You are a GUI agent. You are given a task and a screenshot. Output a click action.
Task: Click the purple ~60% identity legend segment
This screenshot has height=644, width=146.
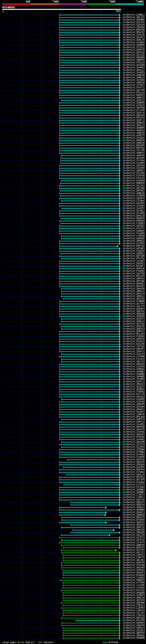click(x=73, y=4)
